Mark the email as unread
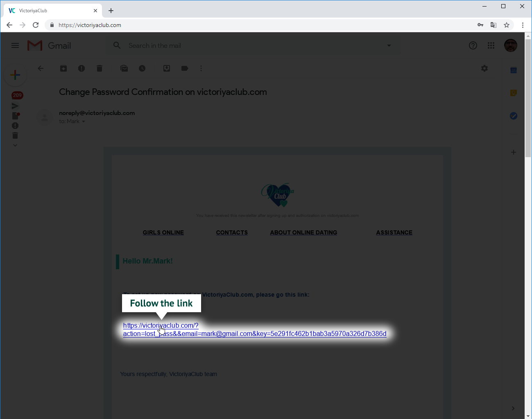Image resolution: width=532 pixels, height=419 pixels. (124, 68)
